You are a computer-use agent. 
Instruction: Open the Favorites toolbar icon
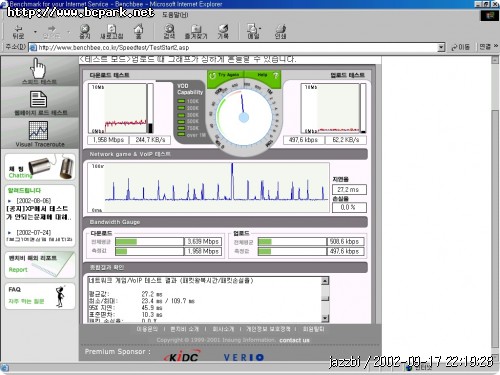click(x=196, y=31)
